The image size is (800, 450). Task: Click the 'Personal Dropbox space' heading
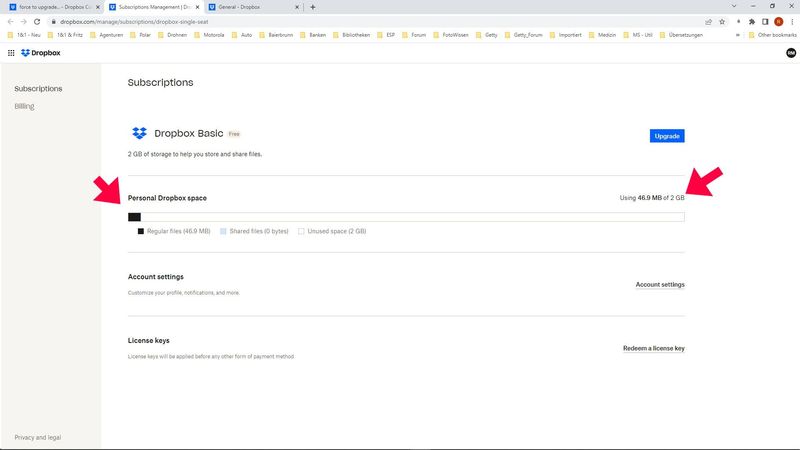click(x=167, y=198)
